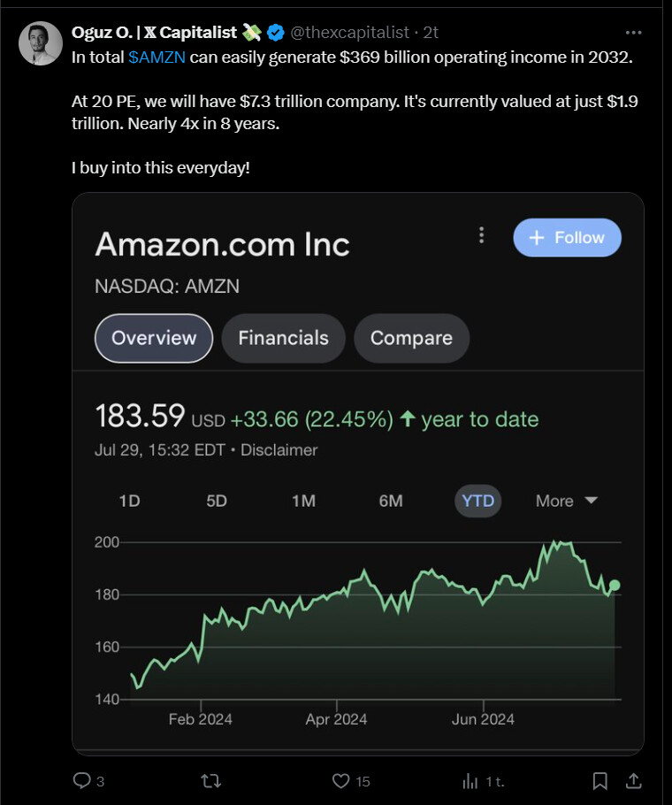This screenshot has width=672, height=805.
Task: Open Amazon card's vertical dots menu
Action: pyautogui.click(x=481, y=235)
